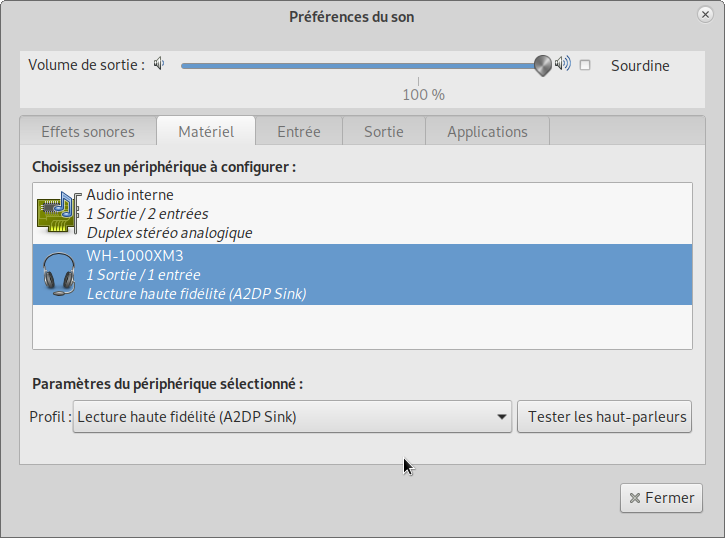Click the Profil combo box arrow
725x538 pixels.
[x=502, y=417]
